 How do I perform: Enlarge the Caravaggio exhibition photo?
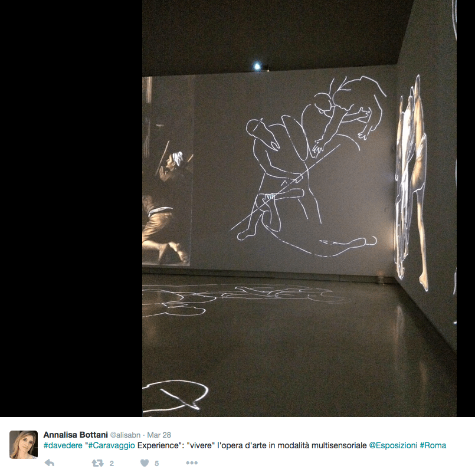[x=299, y=208]
